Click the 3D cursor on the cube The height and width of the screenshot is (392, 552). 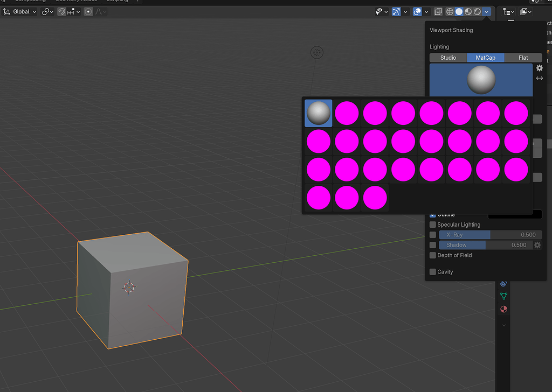pyautogui.click(x=129, y=287)
